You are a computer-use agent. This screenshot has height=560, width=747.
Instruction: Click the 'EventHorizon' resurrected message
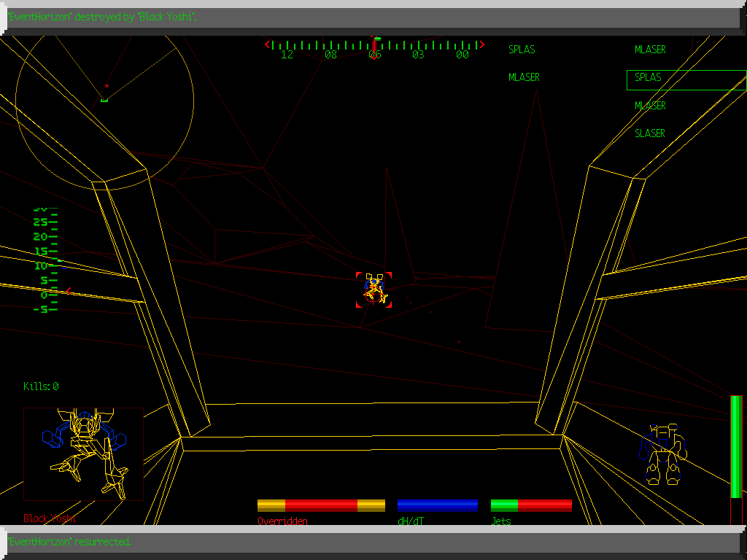click(70, 542)
